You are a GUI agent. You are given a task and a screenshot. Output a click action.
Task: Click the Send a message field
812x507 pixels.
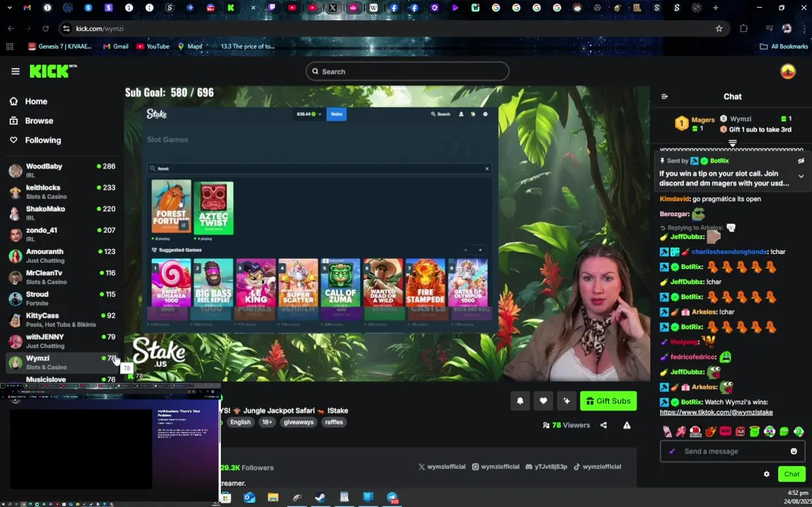[732, 451]
